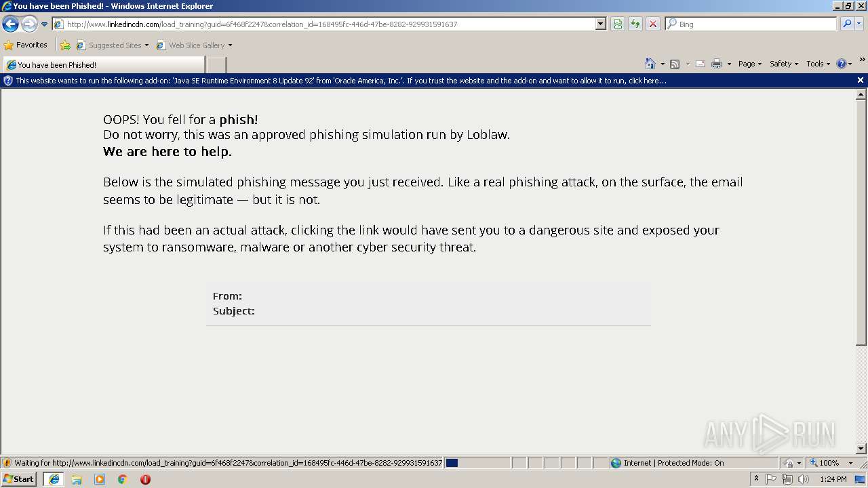Click the vertical scrollbar up arrow
The width and height of the screenshot is (868, 488).
point(861,95)
